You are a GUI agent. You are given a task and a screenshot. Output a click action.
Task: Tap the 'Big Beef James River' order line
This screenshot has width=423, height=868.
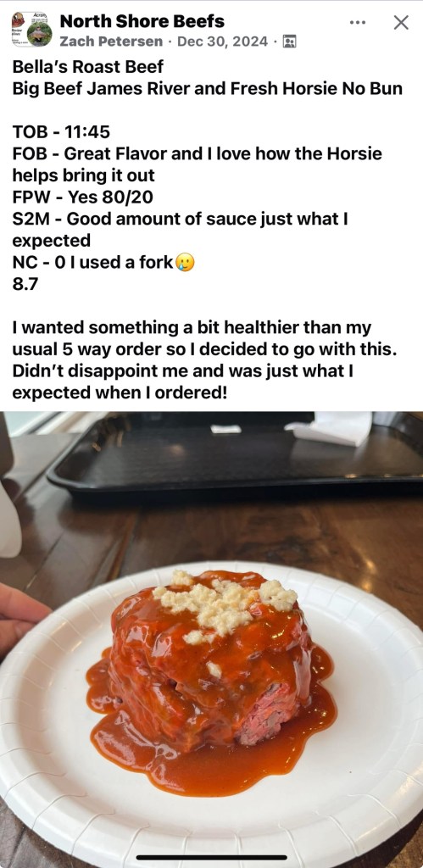207,88
